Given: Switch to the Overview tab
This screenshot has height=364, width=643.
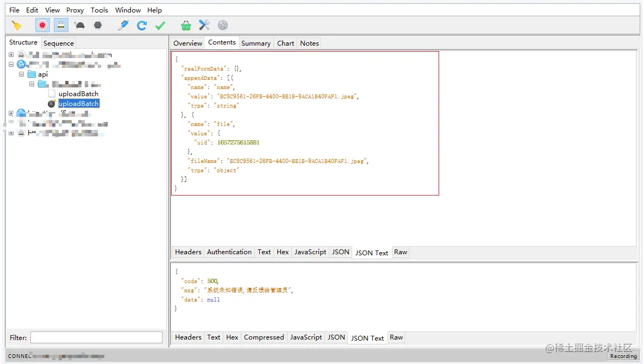Looking at the screenshot, I should pyautogui.click(x=188, y=43).
